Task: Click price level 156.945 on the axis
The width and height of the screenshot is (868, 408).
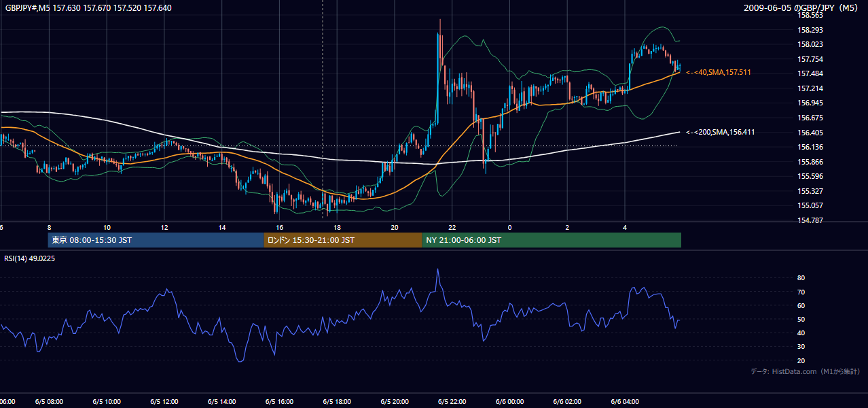Action: (810, 103)
